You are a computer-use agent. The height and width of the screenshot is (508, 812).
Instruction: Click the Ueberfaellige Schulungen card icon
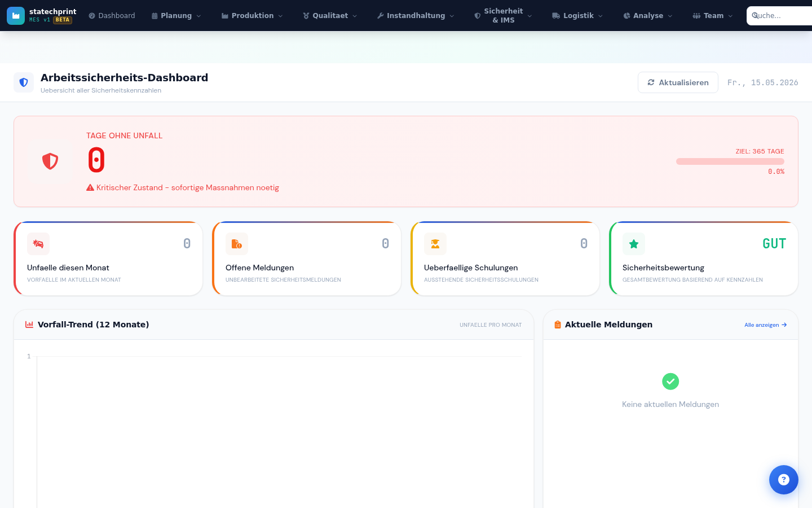(435, 244)
